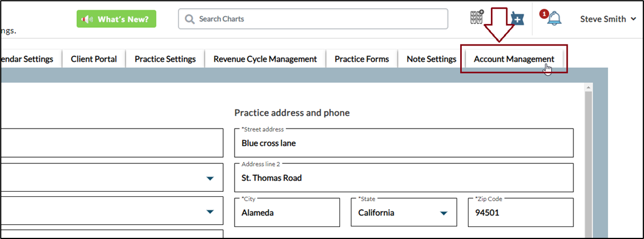Click the Zip Code field
Screen dimensions: 644x239
pos(520,213)
